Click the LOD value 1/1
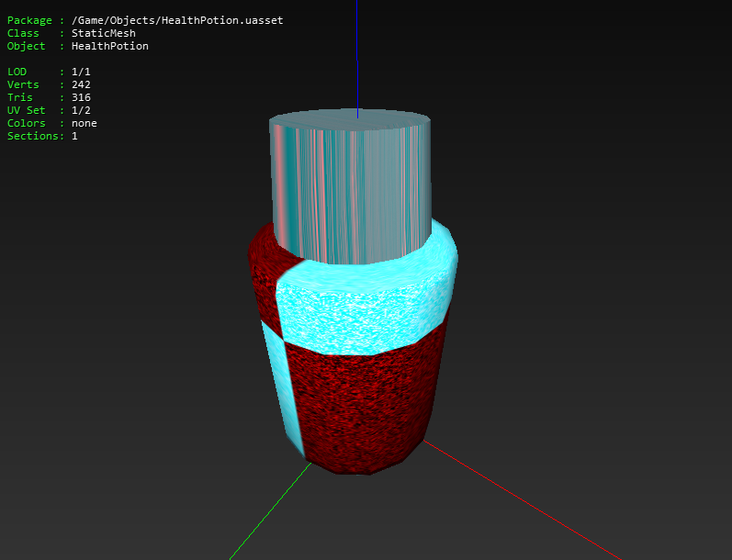This screenshot has width=732, height=560. point(81,72)
